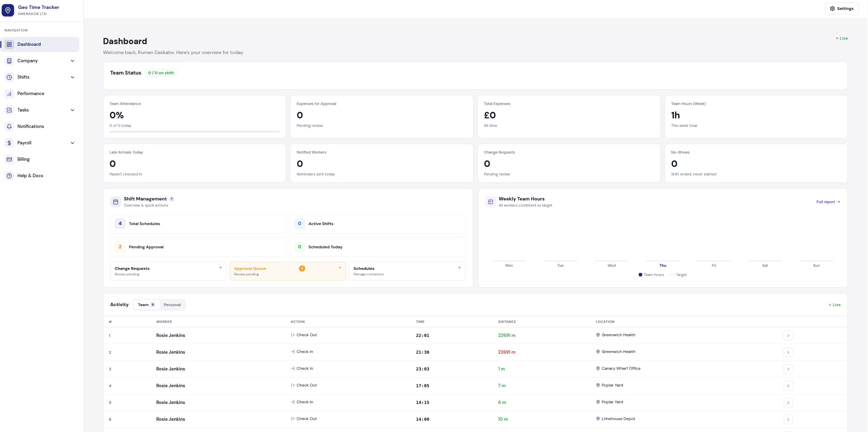Switch to the Personal activity tab

tap(172, 305)
